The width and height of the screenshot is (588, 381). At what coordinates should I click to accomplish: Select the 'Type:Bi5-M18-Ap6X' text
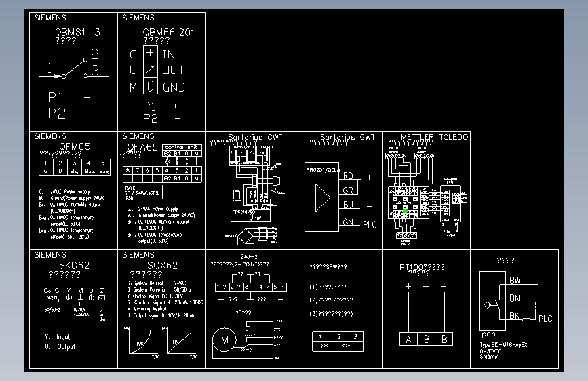click(504, 345)
